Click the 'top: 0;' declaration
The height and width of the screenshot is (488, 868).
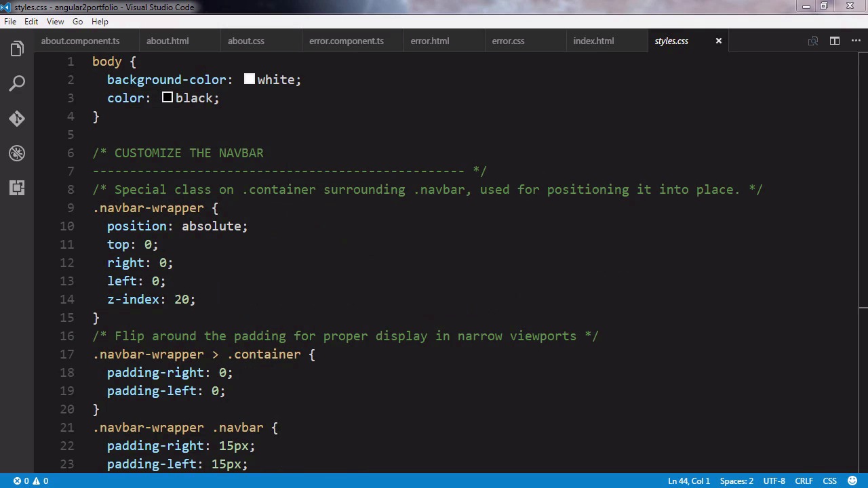132,245
